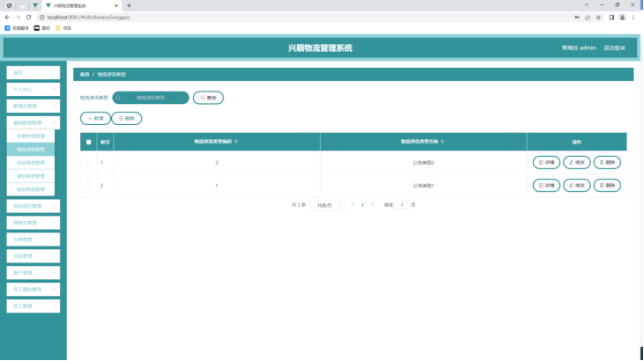Expand the 车辆管理 sidebar menu
The image size is (644, 361).
pos(33,239)
